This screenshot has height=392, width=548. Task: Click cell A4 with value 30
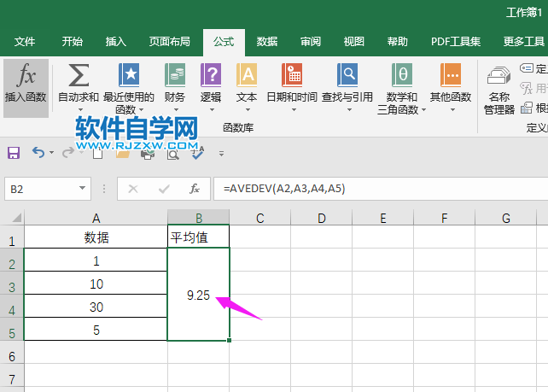click(x=96, y=307)
